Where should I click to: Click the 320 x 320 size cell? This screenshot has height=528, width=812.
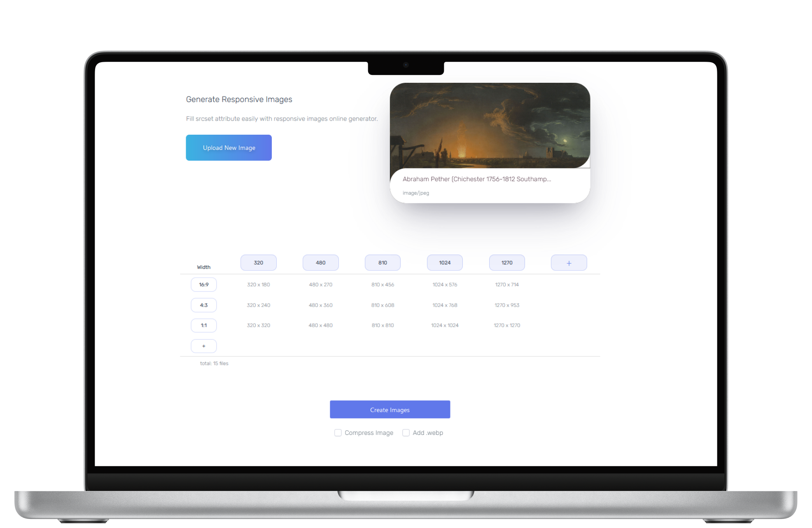pyautogui.click(x=258, y=325)
